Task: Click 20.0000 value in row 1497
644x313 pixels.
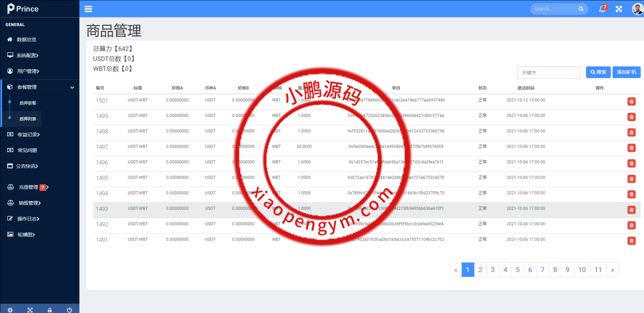Action: click(x=304, y=146)
